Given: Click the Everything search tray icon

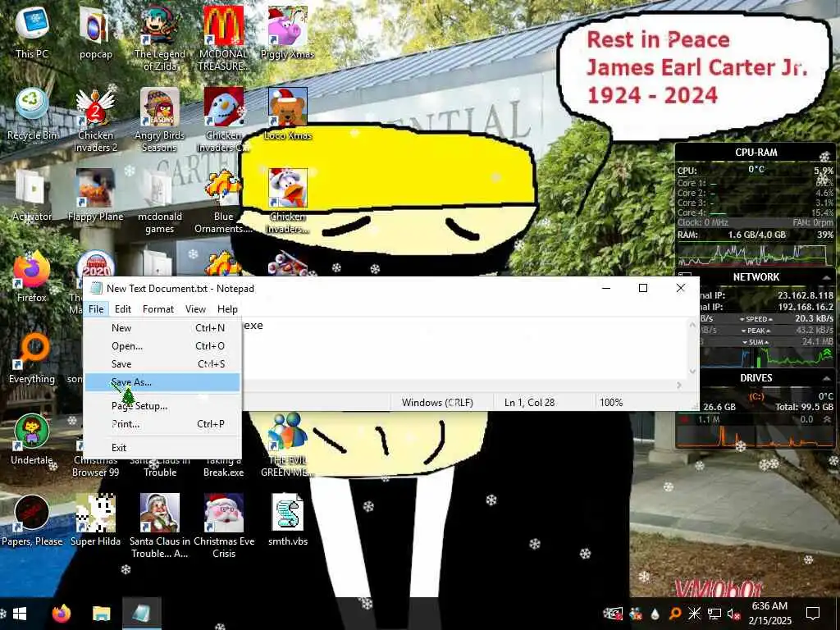Looking at the screenshot, I should coord(675,614).
